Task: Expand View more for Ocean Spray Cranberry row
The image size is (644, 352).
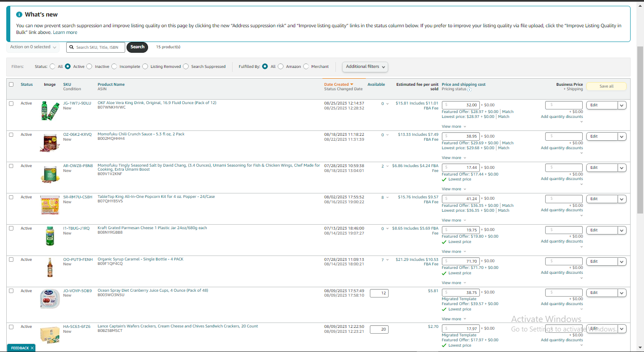Action: (454, 319)
